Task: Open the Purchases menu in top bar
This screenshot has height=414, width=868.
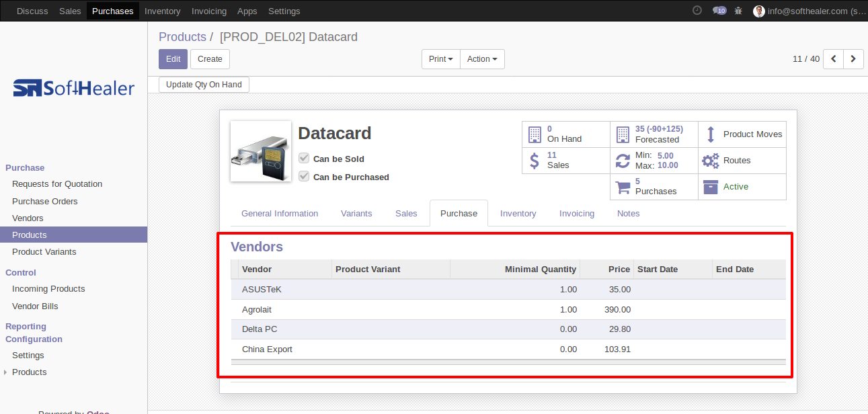Action: tap(113, 11)
